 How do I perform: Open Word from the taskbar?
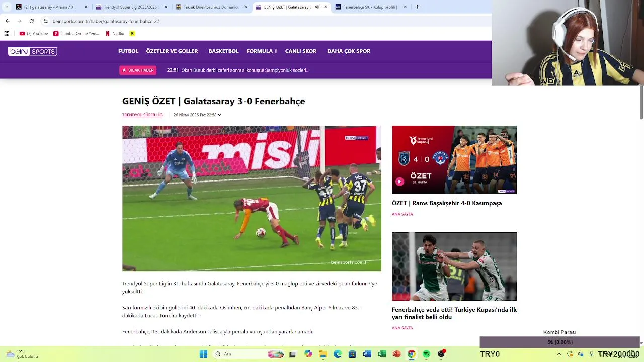(x=367, y=354)
